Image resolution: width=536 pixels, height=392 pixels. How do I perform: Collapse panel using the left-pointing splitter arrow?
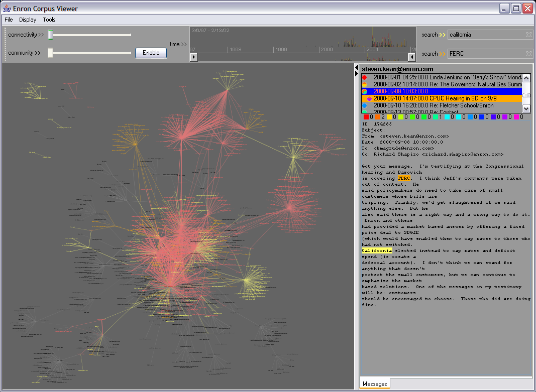tap(357, 67)
